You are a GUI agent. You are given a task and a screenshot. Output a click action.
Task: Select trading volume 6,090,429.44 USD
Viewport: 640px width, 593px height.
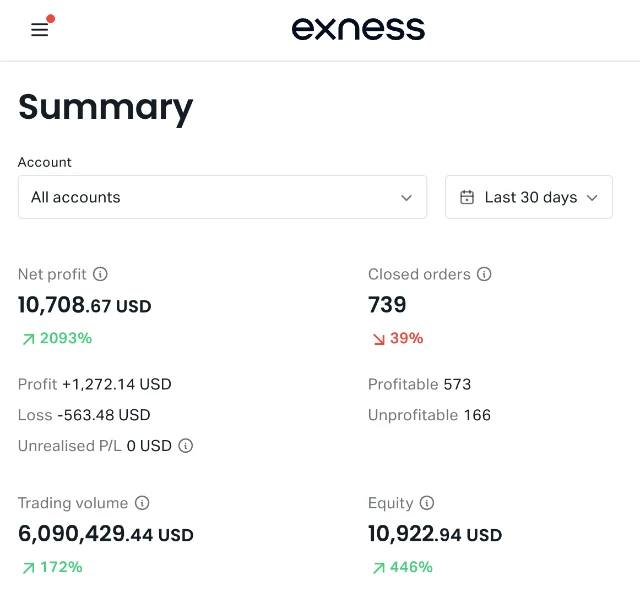click(x=106, y=534)
